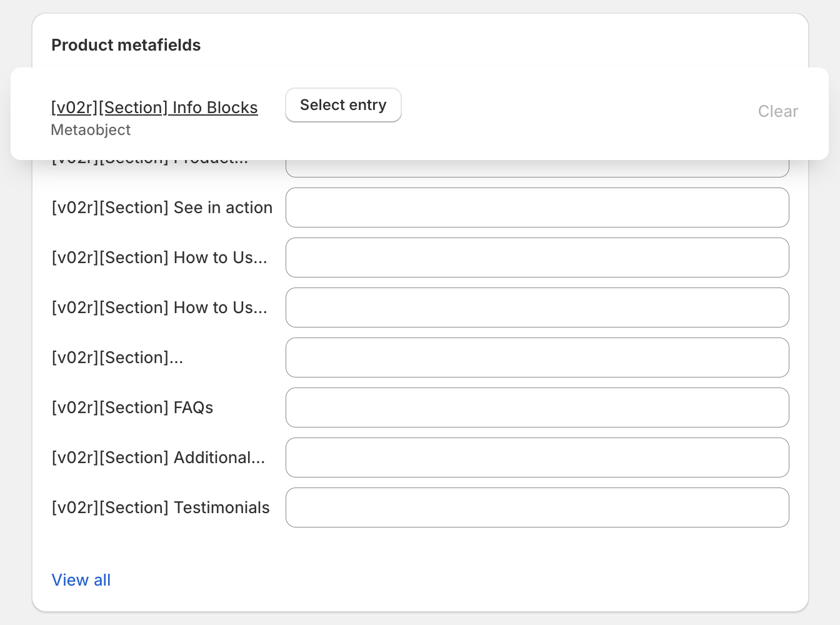Screen dimensions: 840x625
Task: Open the View all metafields link
Action: tap(81, 580)
